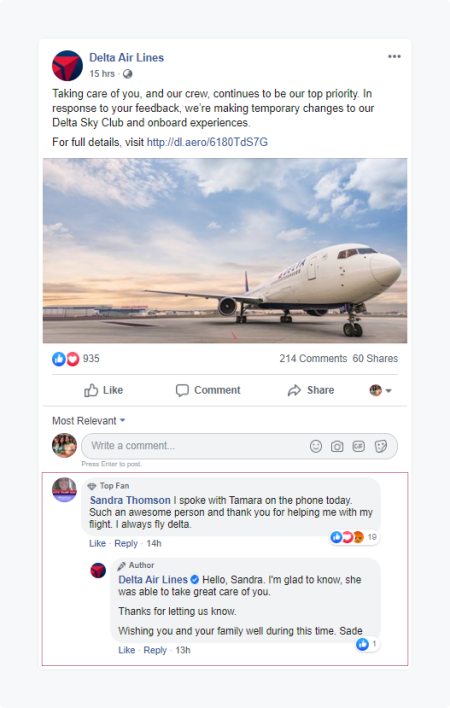Screen dimensions: 450x708
Task: Share the Delta Air Lines post
Action: [x=311, y=390]
